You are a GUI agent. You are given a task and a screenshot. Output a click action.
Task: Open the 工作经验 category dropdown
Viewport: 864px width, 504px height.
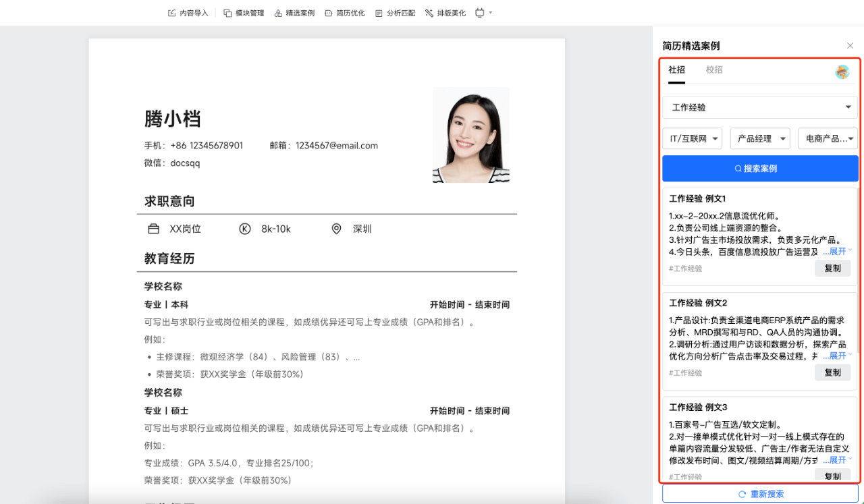click(x=760, y=107)
